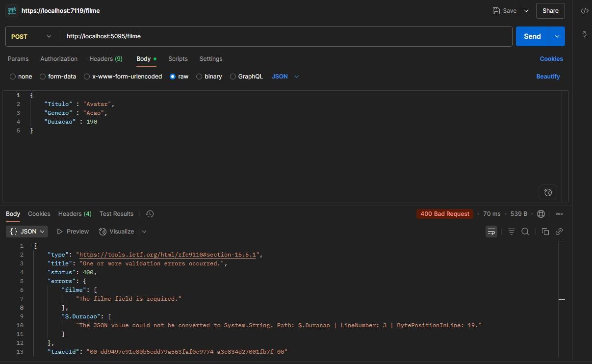
Task: Select the none body type radio
Action: (13, 77)
